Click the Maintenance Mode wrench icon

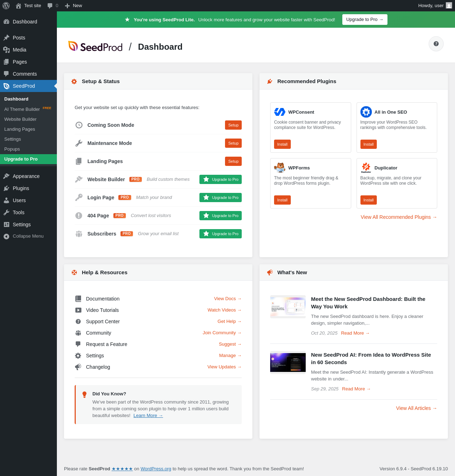coord(79,143)
